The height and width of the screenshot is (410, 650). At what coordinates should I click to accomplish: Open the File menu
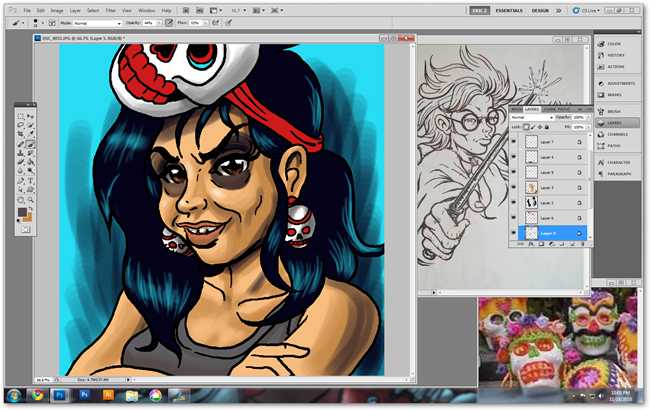[27, 10]
